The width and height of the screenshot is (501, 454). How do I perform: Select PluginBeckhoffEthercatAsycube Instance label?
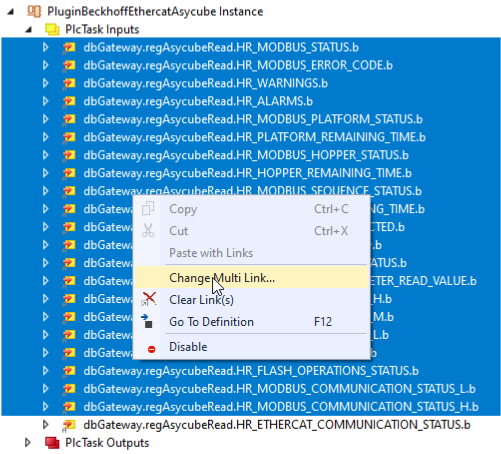pyautogui.click(x=155, y=11)
